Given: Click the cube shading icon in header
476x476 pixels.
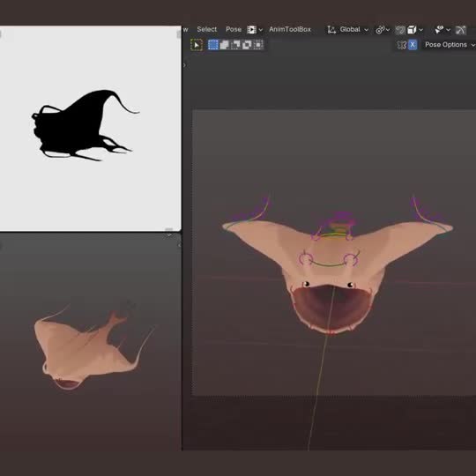Looking at the screenshot, I should click(412, 30).
